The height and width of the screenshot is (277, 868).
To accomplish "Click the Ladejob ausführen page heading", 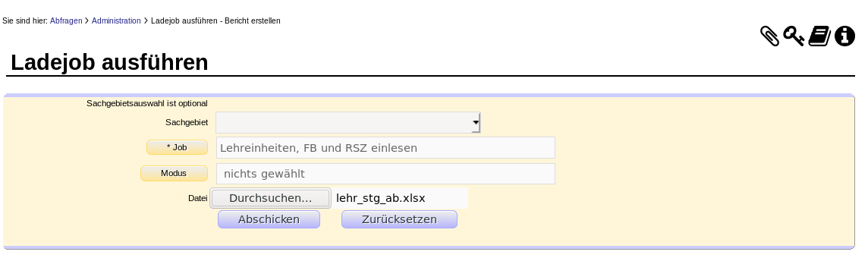I will point(109,62).
